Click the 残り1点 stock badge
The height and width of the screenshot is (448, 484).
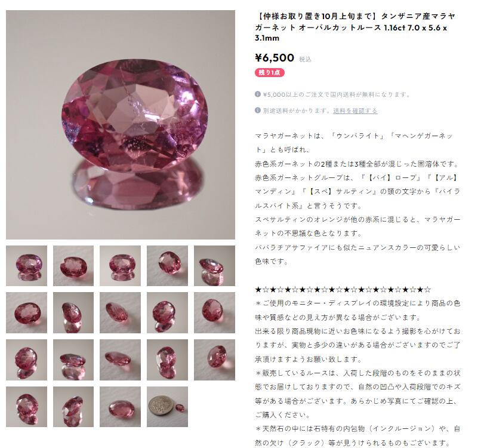point(270,73)
